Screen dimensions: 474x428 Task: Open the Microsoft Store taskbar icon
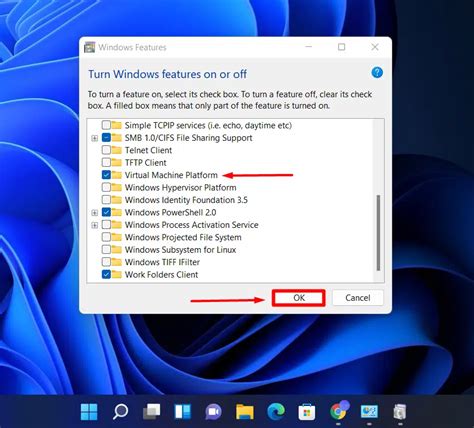(x=307, y=412)
